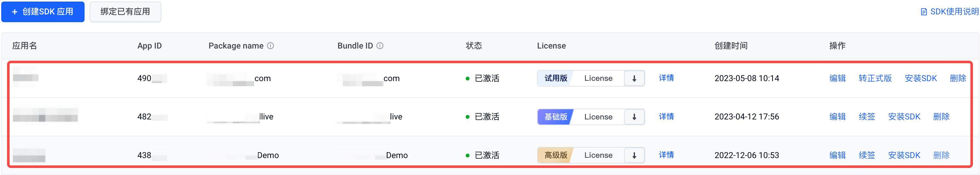Image resolution: width=980 pixels, height=175 pixels.
Task: Click 删除 in the 2023-04-12 row
Action: (941, 117)
